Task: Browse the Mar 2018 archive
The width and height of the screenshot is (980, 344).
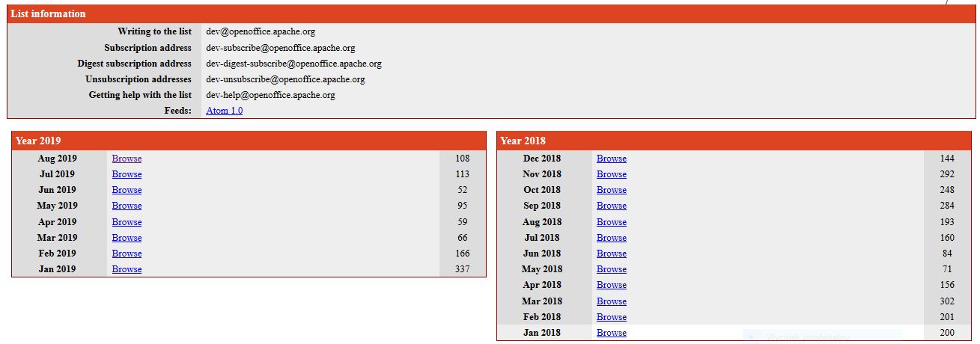Action: click(x=612, y=301)
